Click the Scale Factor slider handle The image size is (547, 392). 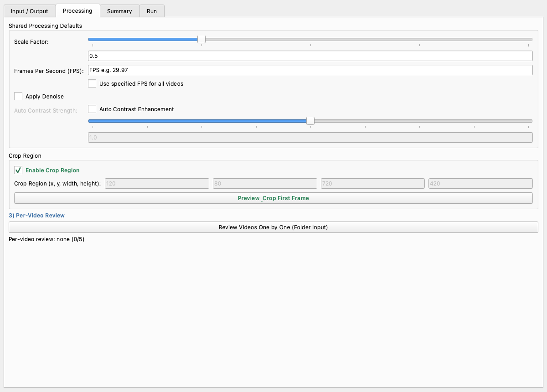[x=201, y=39]
